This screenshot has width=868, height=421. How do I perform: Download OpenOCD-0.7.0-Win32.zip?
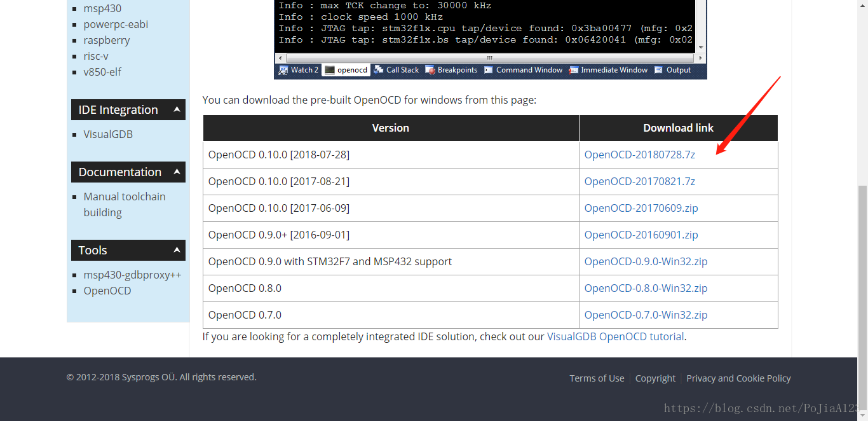(646, 315)
